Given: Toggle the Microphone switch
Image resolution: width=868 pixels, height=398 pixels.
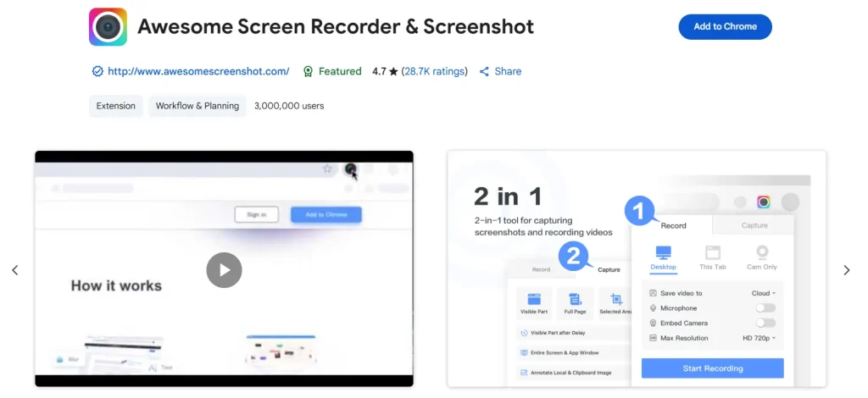Looking at the screenshot, I should click(x=765, y=308).
